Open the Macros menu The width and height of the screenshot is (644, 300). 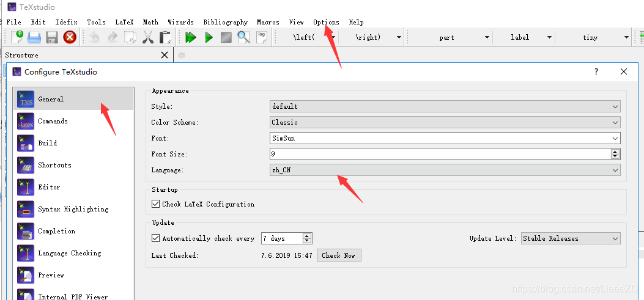(268, 22)
